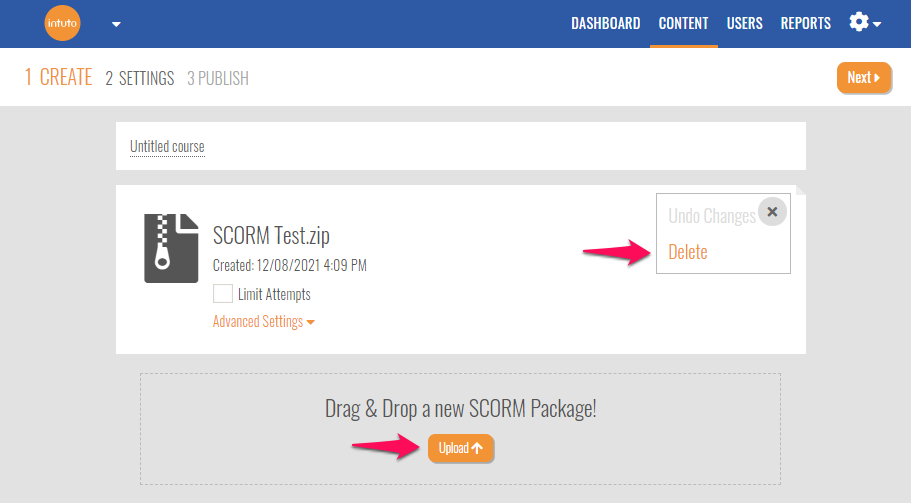Image resolution: width=911 pixels, height=503 pixels.
Task: Close the popup with the X icon
Action: coord(772,212)
